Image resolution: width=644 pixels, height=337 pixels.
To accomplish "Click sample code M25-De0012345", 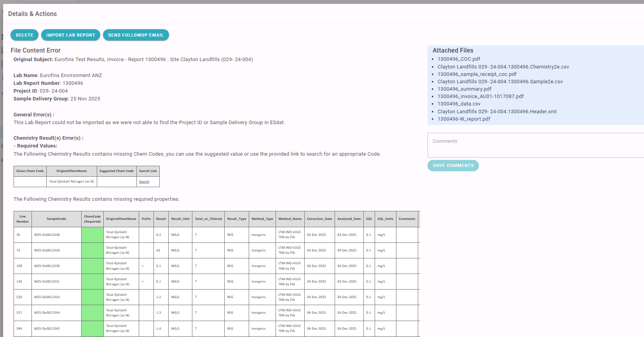I will pos(47,328).
